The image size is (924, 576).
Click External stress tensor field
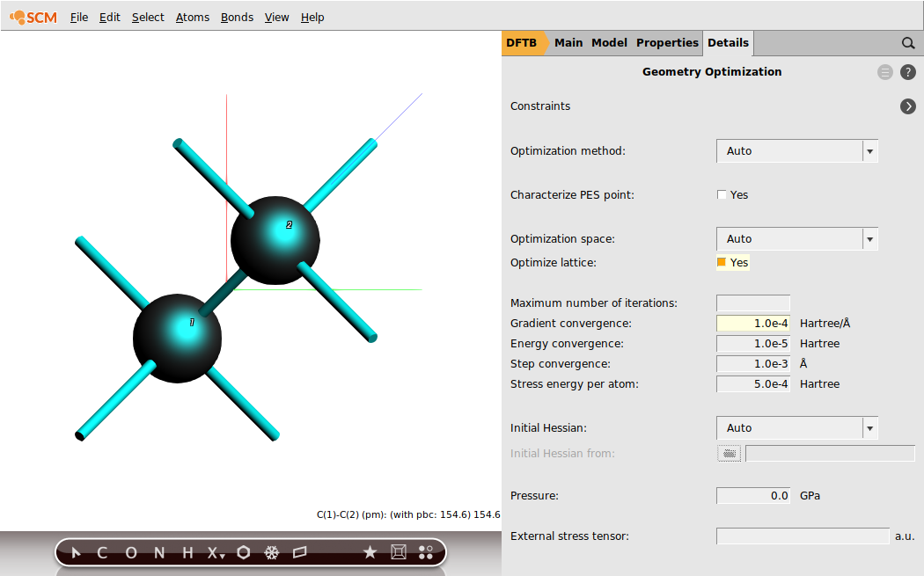click(x=803, y=536)
